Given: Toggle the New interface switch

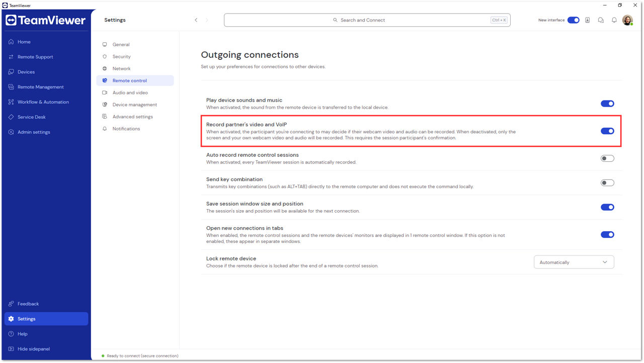Looking at the screenshot, I should [574, 20].
